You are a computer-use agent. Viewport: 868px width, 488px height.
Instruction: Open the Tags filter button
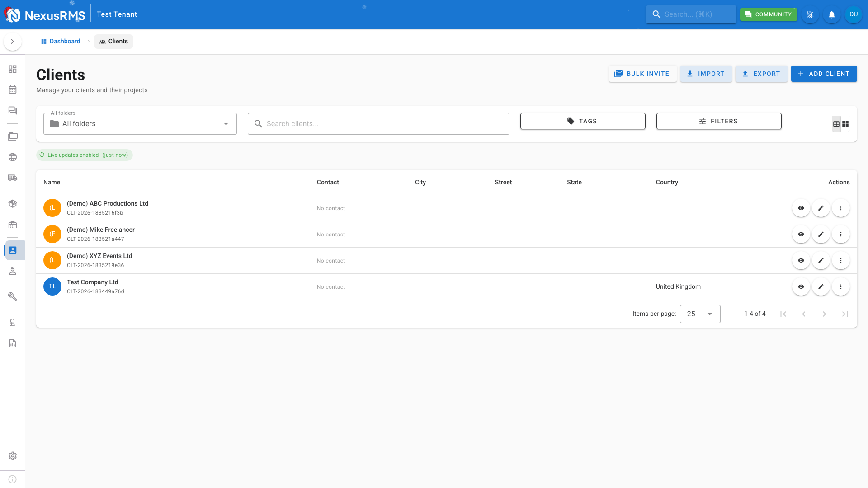pyautogui.click(x=583, y=121)
